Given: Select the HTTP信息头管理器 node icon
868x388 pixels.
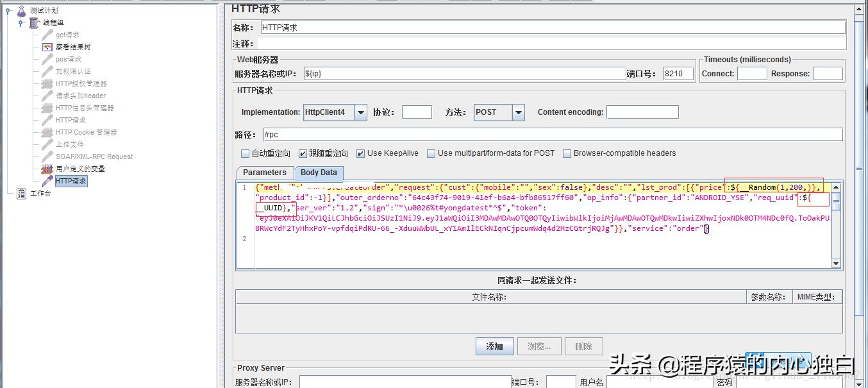Looking at the screenshot, I should pos(46,107).
